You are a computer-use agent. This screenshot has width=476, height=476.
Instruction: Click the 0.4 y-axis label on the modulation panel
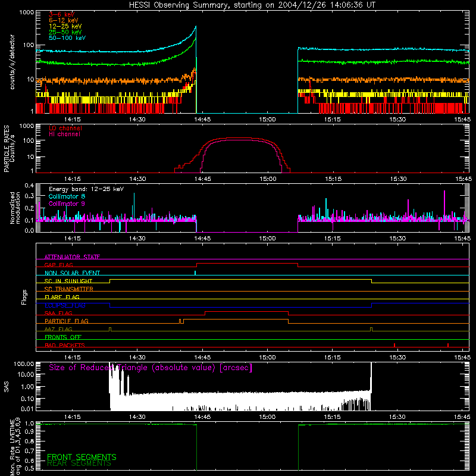pyautogui.click(x=29, y=186)
